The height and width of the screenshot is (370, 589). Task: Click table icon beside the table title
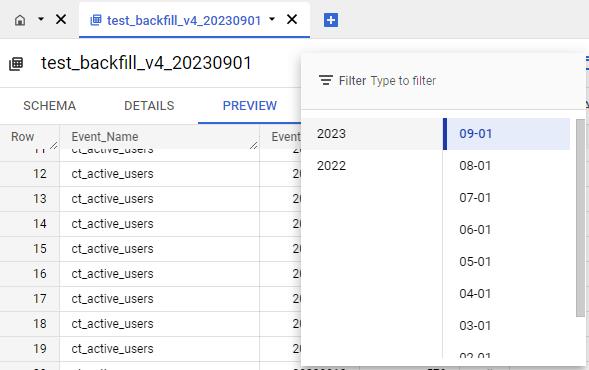[x=16, y=63]
